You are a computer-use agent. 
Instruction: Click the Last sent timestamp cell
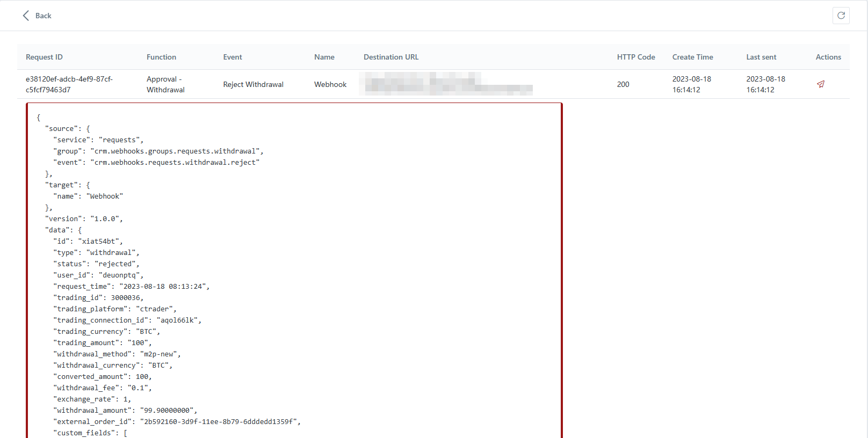(x=765, y=84)
